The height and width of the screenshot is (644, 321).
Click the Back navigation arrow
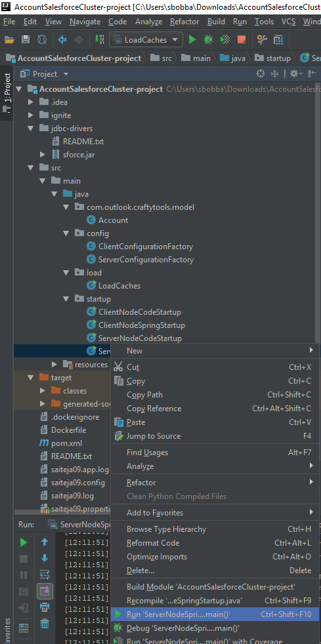(x=62, y=40)
